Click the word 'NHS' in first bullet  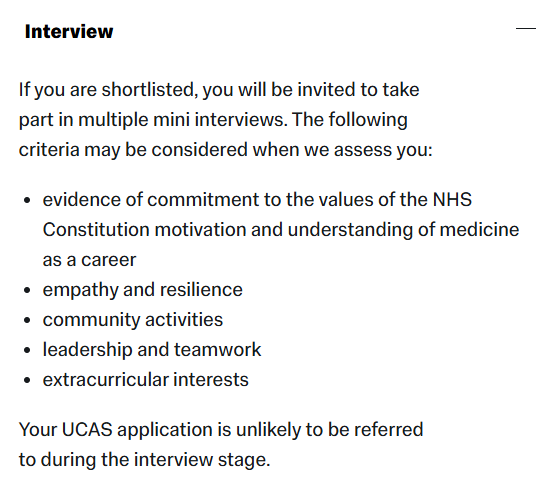pos(452,200)
